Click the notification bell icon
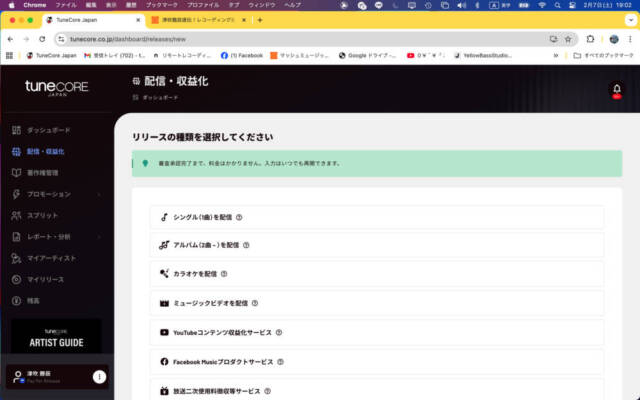Image resolution: width=640 pixels, height=400 pixels. point(616,90)
